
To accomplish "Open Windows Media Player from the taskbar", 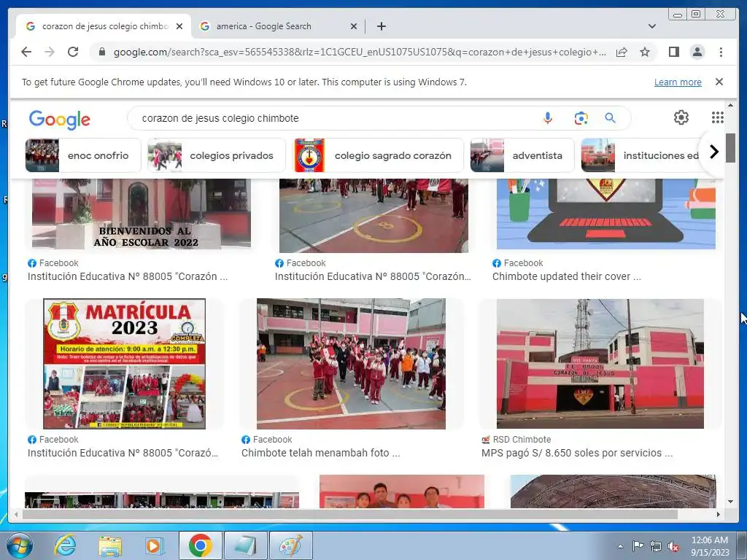I will [x=155, y=545].
